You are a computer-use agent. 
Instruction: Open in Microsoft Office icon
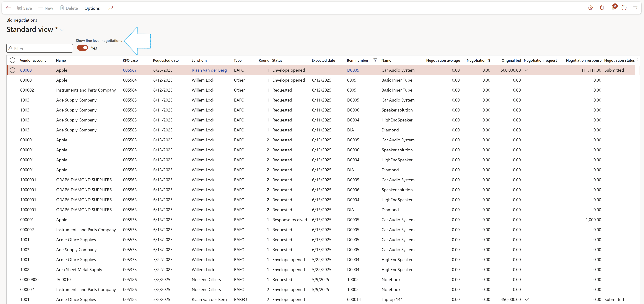click(x=602, y=8)
